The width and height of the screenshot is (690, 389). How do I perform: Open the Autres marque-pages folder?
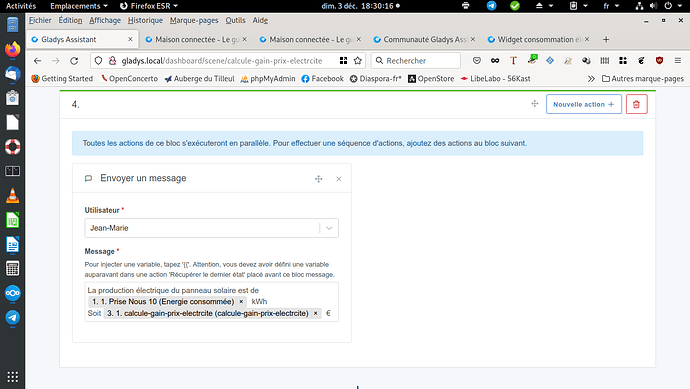click(x=643, y=79)
